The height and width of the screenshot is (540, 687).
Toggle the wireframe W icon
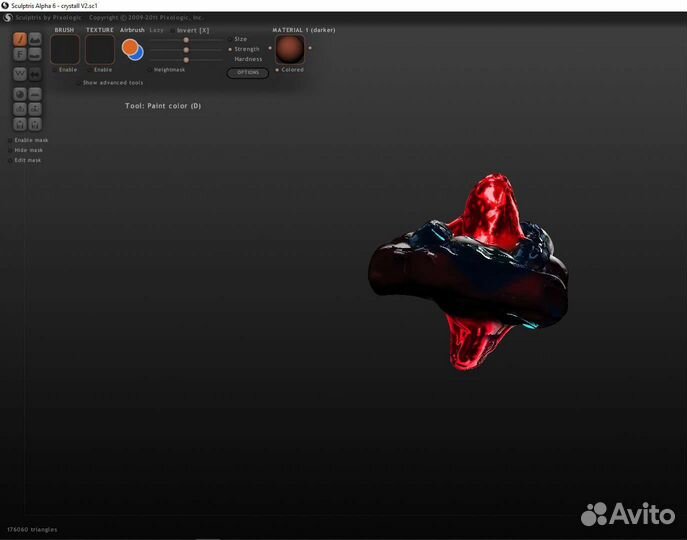click(x=20, y=74)
